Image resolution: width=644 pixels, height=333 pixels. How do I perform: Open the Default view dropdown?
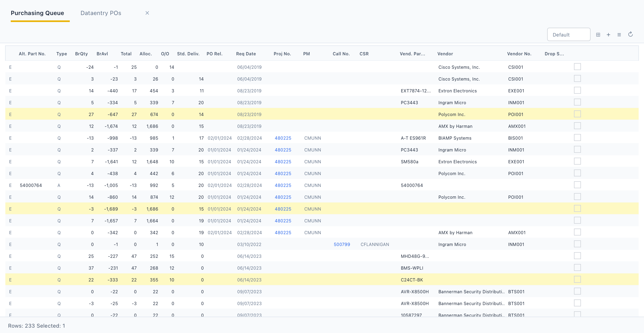(x=569, y=35)
